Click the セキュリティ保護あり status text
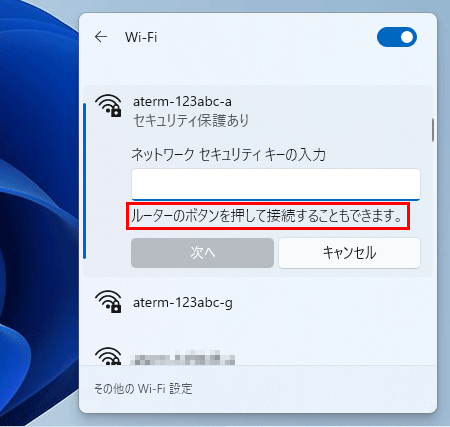 191,120
